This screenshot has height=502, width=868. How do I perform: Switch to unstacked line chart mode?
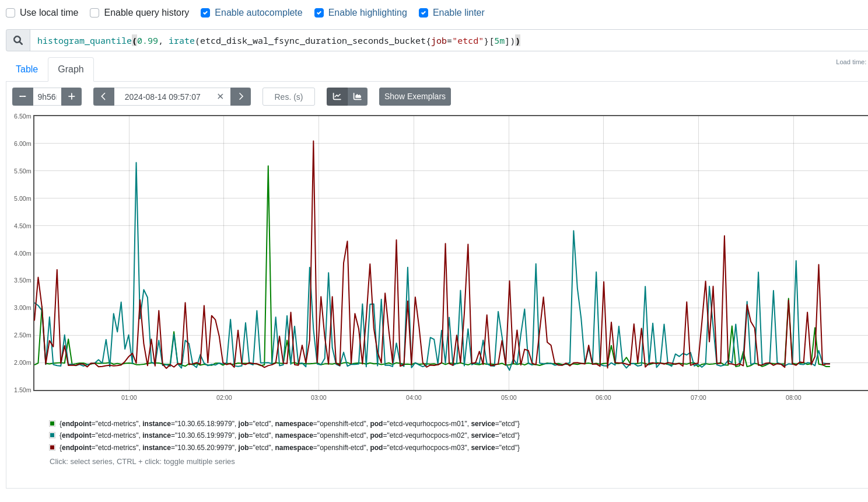click(337, 96)
